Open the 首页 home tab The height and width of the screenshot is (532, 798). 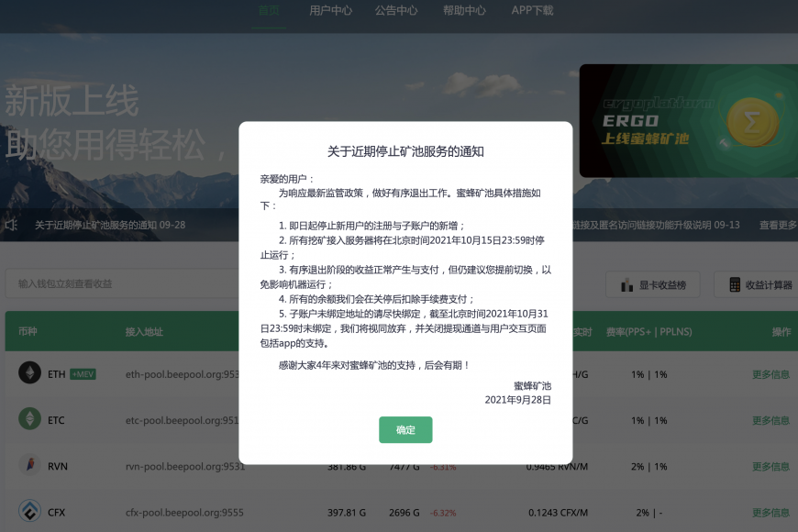[x=269, y=10]
